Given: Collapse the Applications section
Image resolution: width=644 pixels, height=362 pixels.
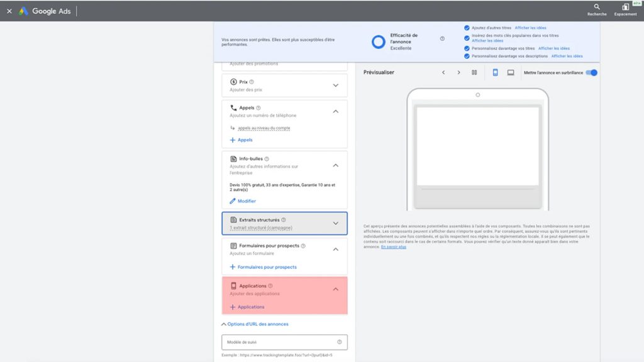Looking at the screenshot, I should coord(336,289).
